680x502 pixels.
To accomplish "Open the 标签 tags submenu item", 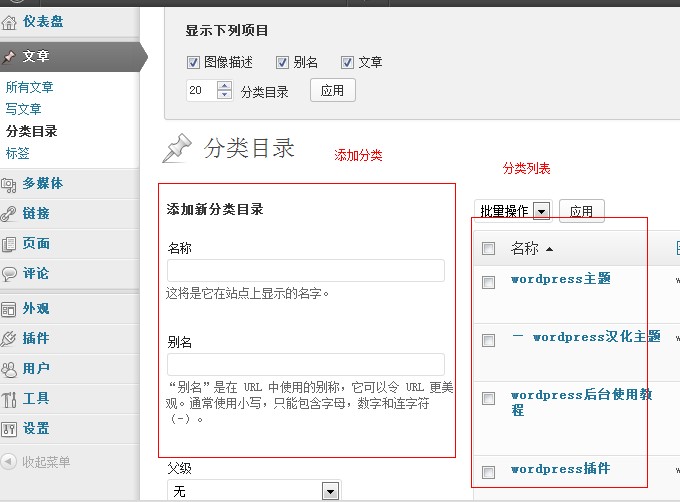I will tap(18, 153).
